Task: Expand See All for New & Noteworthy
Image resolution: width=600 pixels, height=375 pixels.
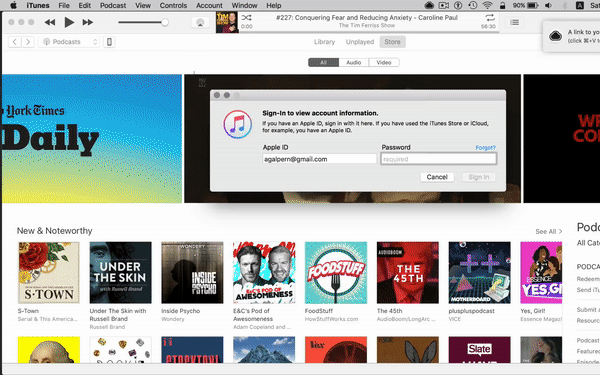Action: click(548, 232)
